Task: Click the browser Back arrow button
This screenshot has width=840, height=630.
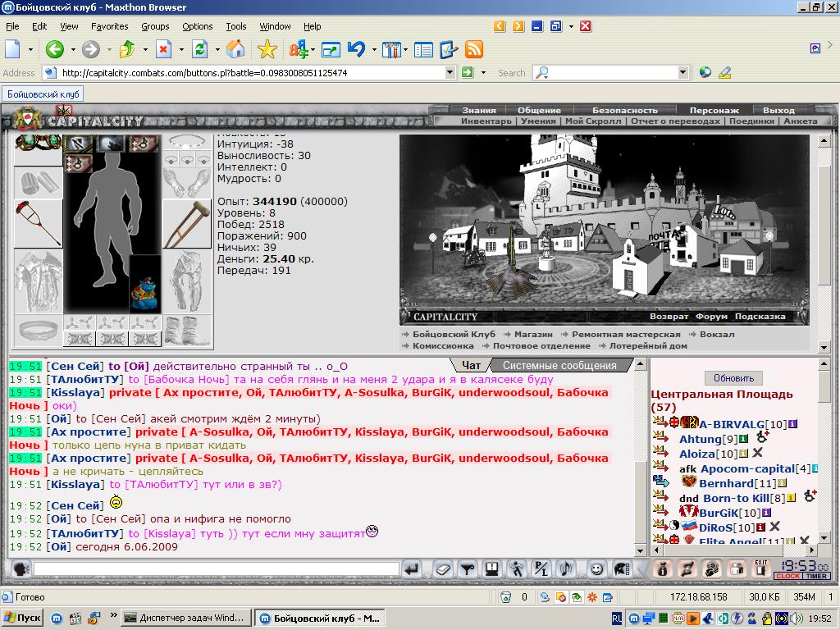Action: (x=55, y=50)
